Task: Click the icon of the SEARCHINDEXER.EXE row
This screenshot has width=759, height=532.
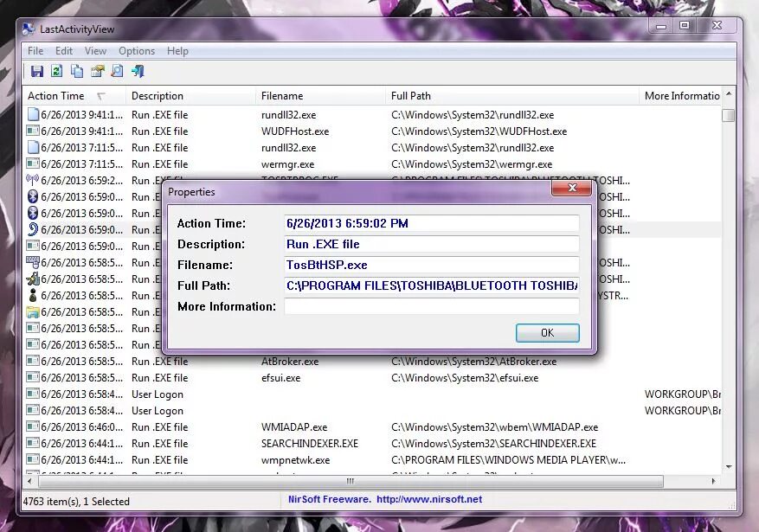Action: [32, 444]
